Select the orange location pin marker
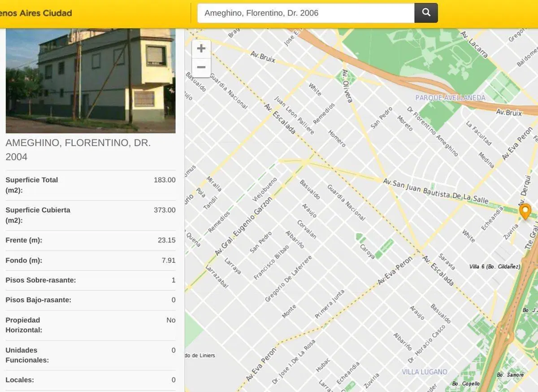The width and height of the screenshot is (538, 392). [x=525, y=212]
